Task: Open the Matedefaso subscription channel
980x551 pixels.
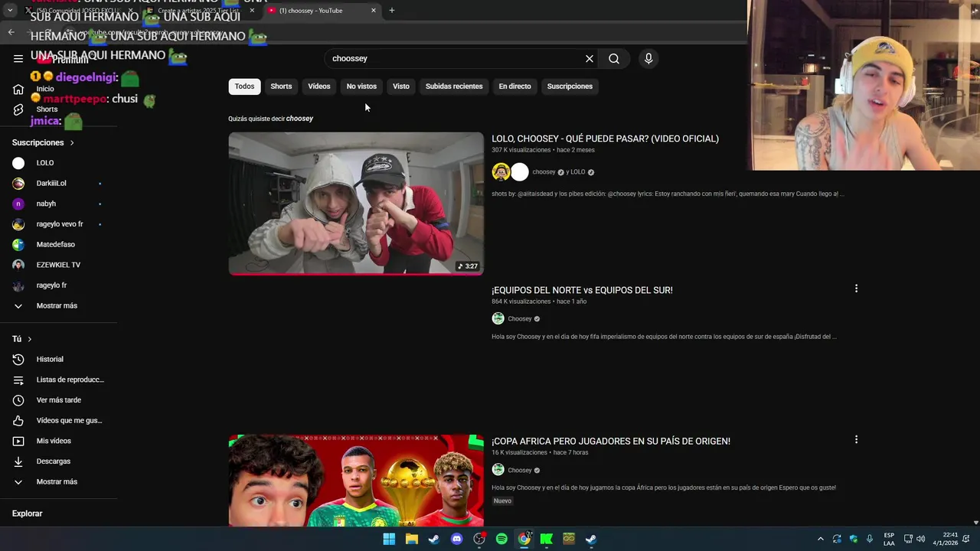Action: 58,244
